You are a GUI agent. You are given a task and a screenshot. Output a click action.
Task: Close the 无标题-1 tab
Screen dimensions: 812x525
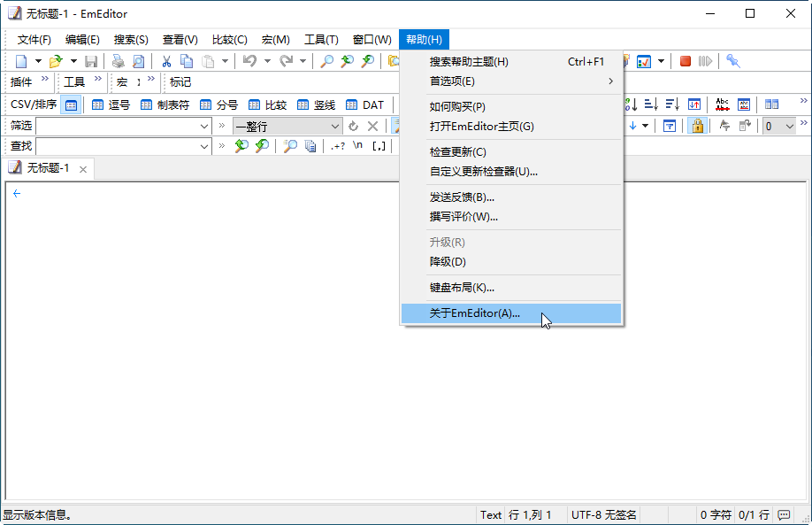(x=83, y=169)
